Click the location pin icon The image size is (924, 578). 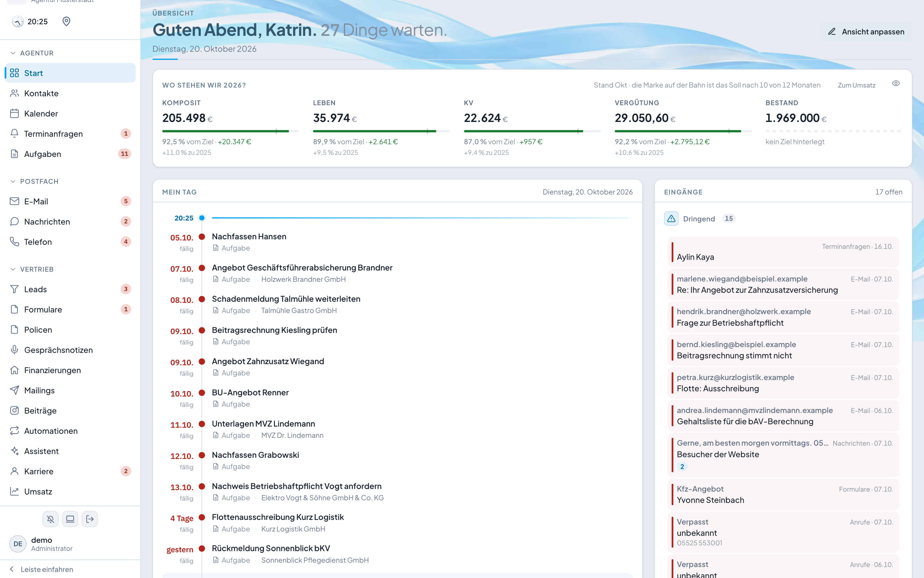coord(66,21)
